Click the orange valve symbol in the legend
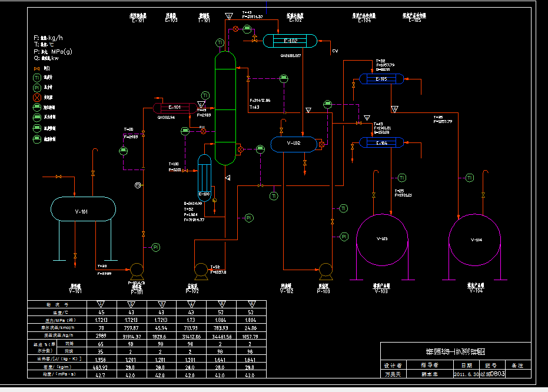Viewport: 548px width, 392px height. (36, 69)
